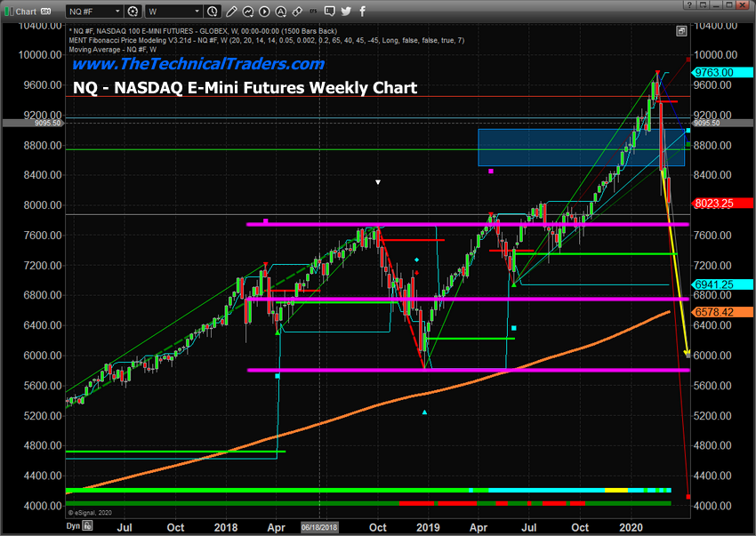Share chart via Facebook icon
This screenshot has height=536, width=756.
[x=363, y=11]
